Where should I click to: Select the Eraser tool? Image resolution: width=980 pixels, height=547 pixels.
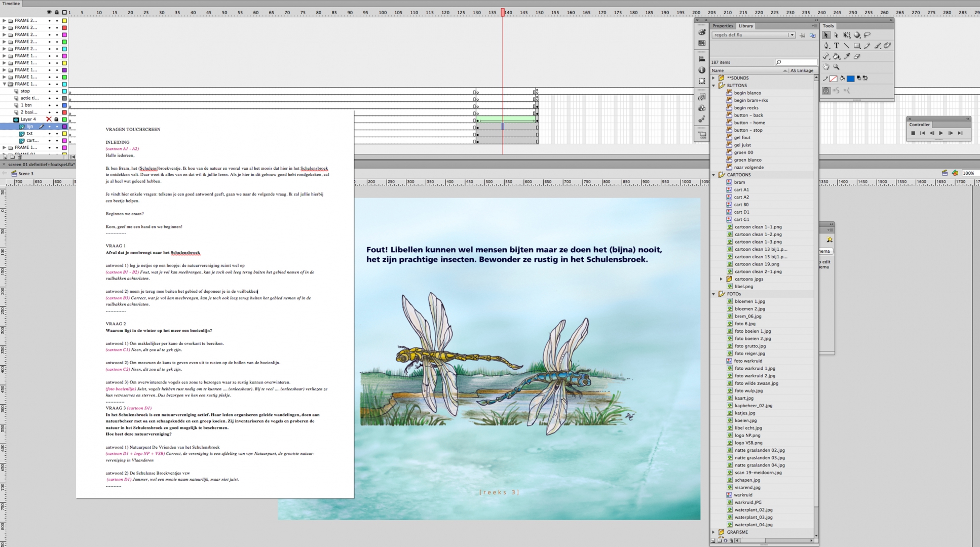click(x=857, y=56)
